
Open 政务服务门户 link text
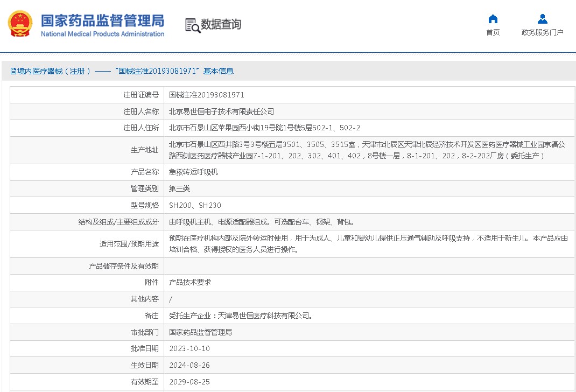pos(542,32)
